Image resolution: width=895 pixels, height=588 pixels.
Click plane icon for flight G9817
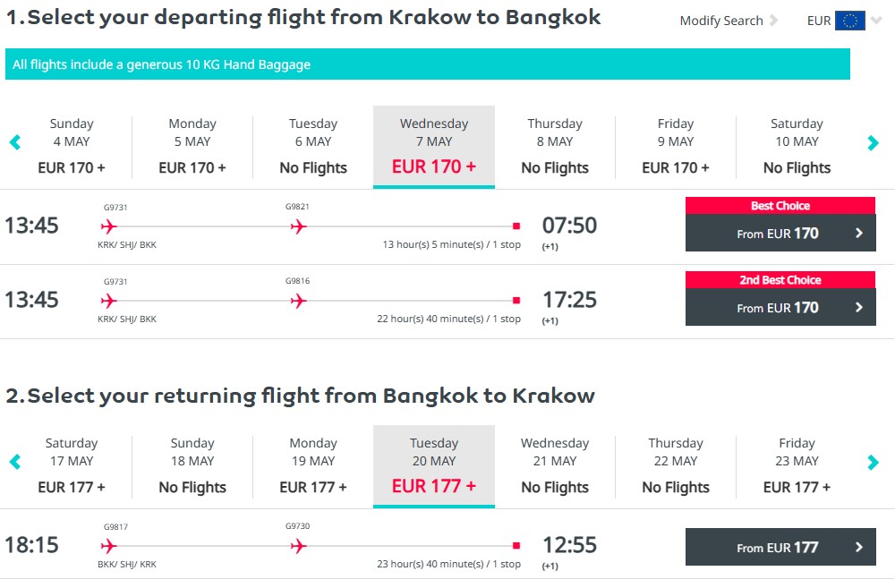[x=109, y=546]
